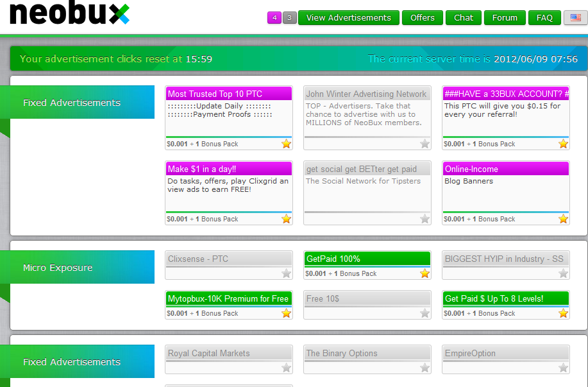Click the gray star on The Binary Options

(x=425, y=368)
